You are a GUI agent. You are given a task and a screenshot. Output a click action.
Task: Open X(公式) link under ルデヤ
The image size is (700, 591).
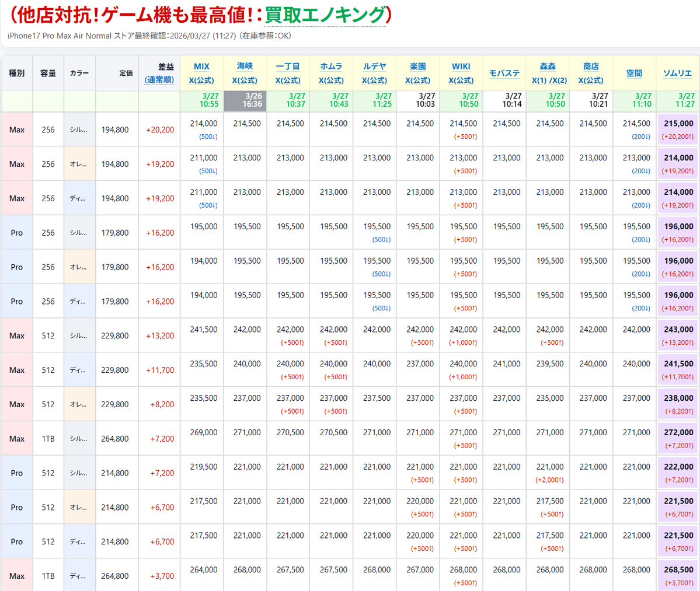pos(375,81)
